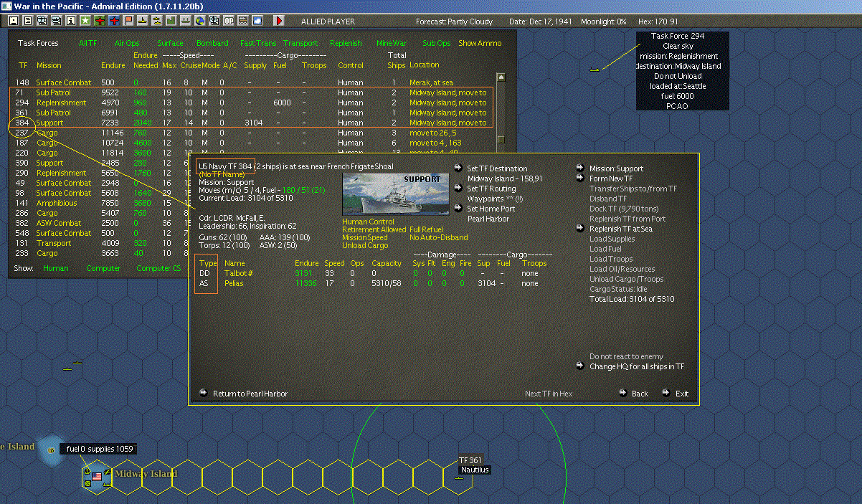
Task: Select TF 382 ASW Combat row
Action: [x=103, y=223]
